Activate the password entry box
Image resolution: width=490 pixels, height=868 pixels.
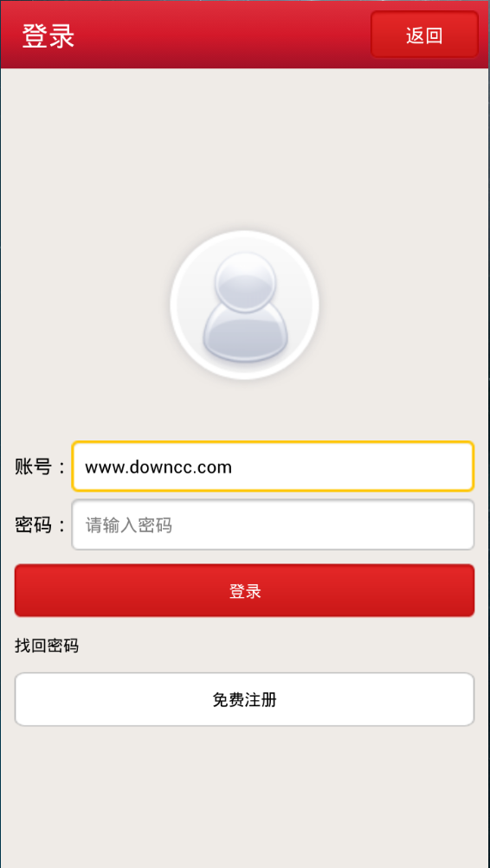pyautogui.click(x=273, y=524)
